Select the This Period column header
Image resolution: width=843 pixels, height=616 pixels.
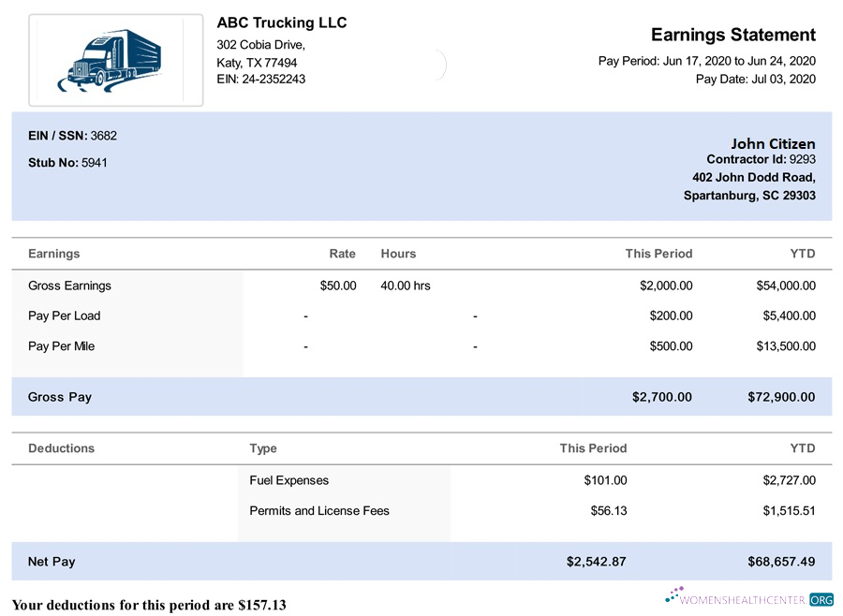point(658,254)
